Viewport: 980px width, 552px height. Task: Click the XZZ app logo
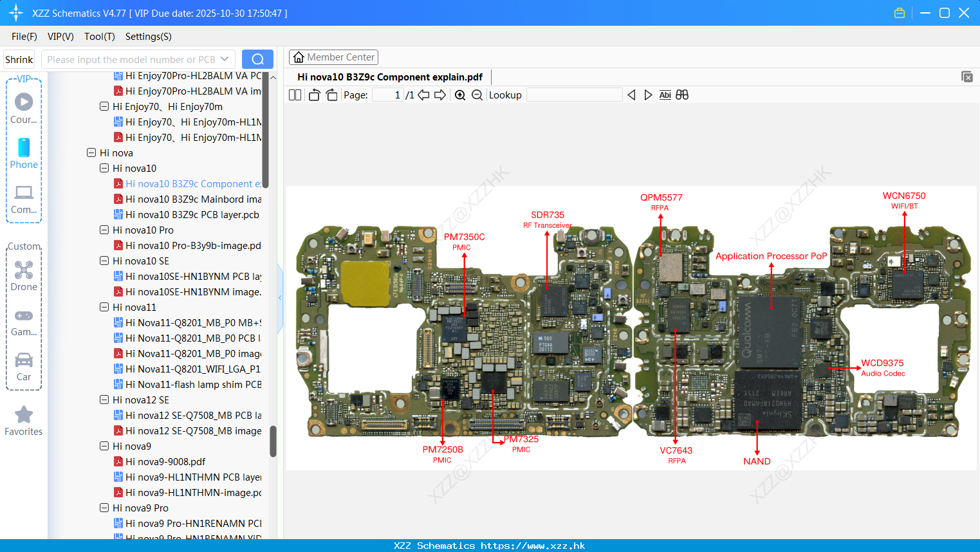pyautogui.click(x=16, y=13)
